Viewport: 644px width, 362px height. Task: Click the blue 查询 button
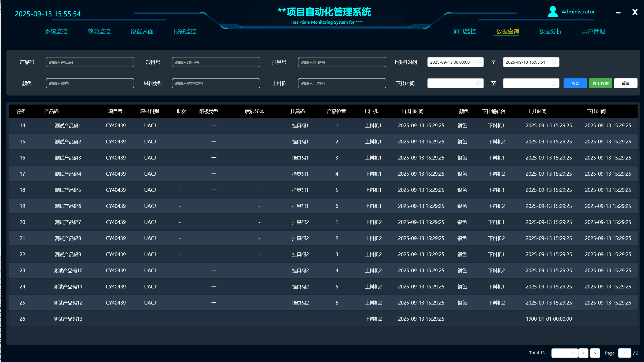(575, 83)
